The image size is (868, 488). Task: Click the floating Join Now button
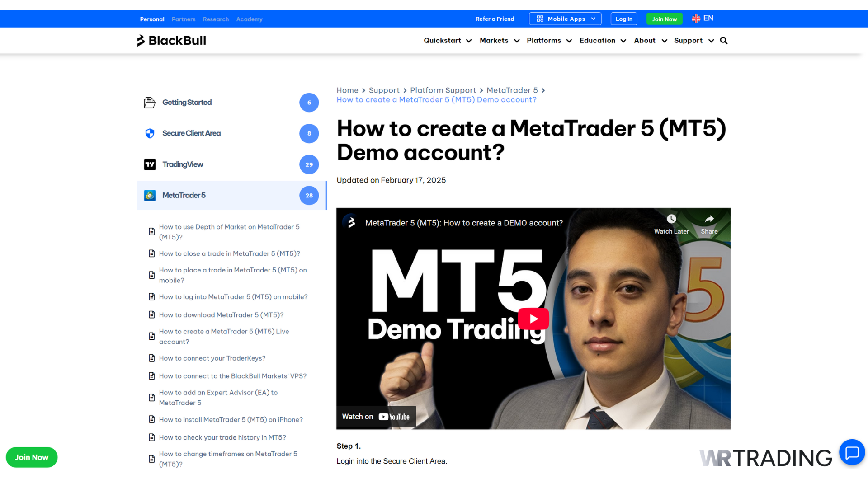pyautogui.click(x=32, y=457)
